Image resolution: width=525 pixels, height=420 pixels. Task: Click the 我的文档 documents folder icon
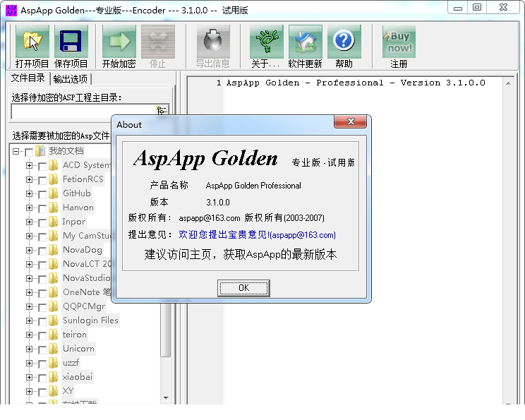pos(40,151)
